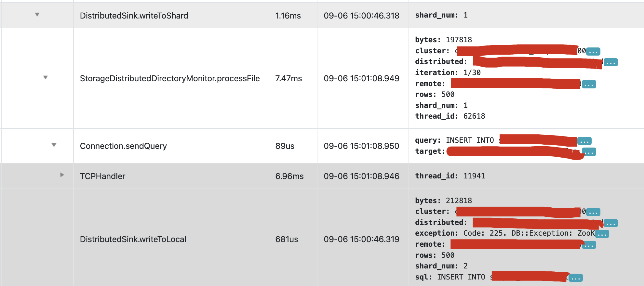The width and height of the screenshot is (644, 286).
Task: Collapse the StorageDistributedDirectoryMonitor.processFile row
Action: tap(46, 77)
